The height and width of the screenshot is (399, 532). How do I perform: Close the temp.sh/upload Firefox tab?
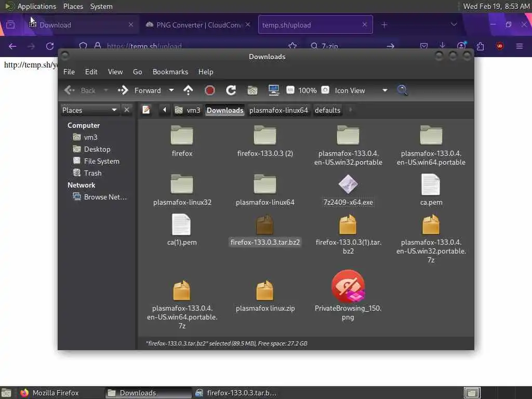[364, 24]
